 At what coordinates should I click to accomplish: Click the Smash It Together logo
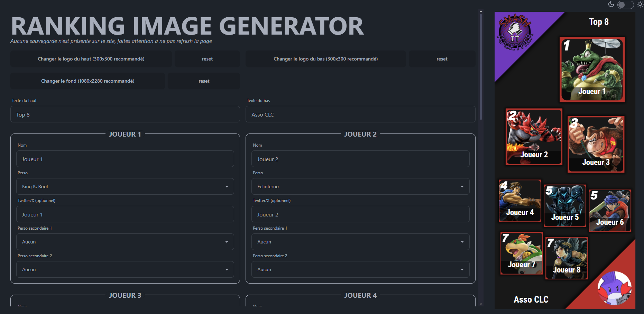click(515, 33)
